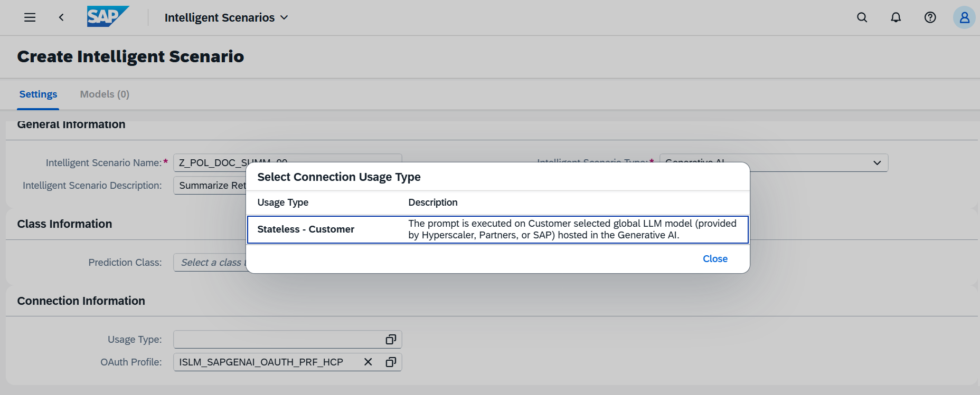Click the Create Intelligent Scenario page title
This screenshot has height=395, width=980.
130,56
